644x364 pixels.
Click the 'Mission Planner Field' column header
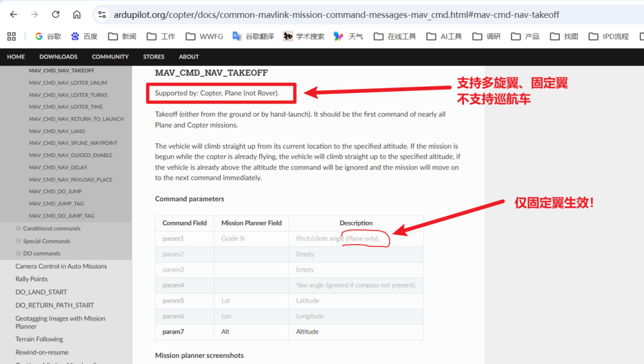tap(252, 223)
